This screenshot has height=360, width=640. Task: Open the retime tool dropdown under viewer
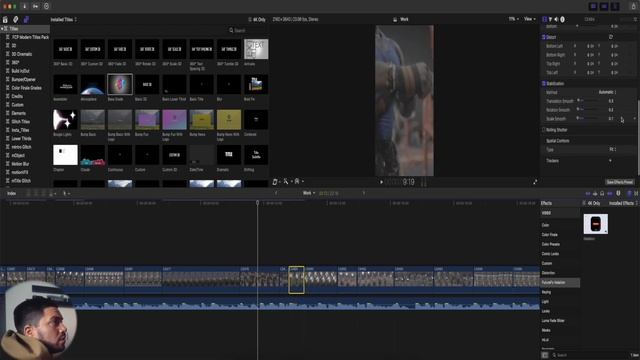coord(299,182)
